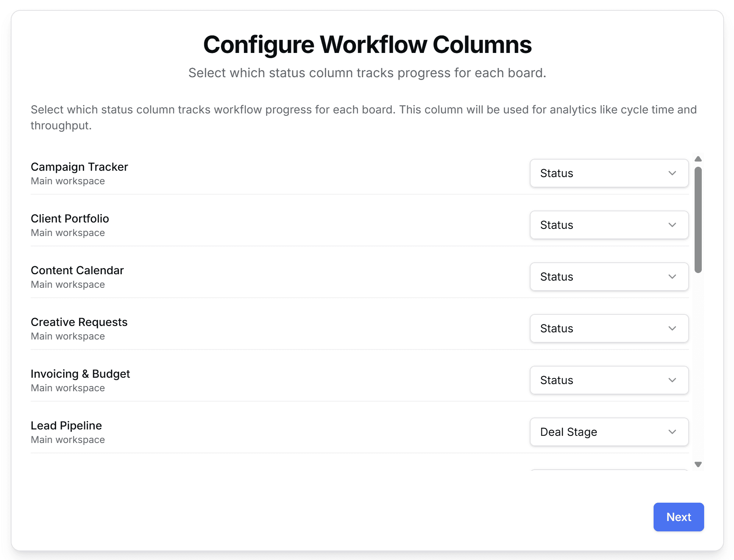Open the Creative Requests status dropdown
Screen dimensions: 734x560
click(x=609, y=328)
